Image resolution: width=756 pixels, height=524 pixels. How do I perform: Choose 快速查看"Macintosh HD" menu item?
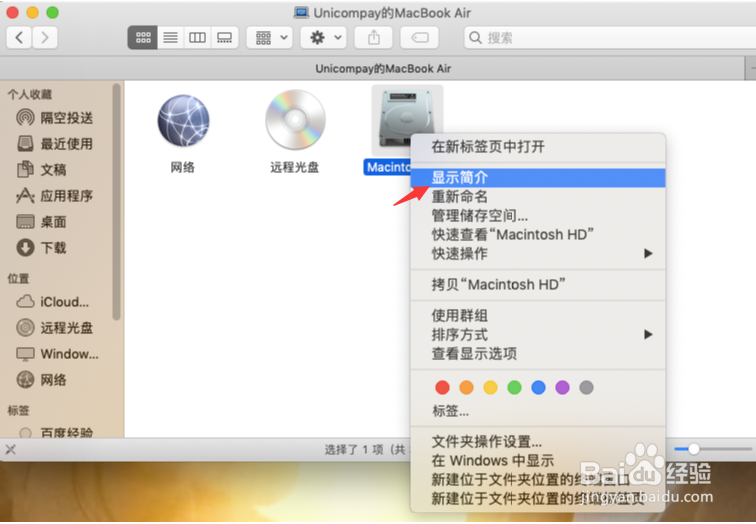(538, 235)
